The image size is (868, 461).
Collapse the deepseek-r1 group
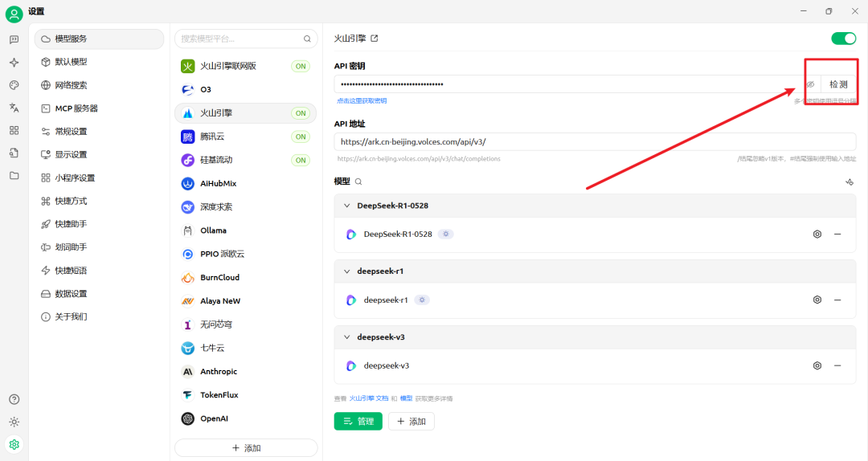click(347, 271)
